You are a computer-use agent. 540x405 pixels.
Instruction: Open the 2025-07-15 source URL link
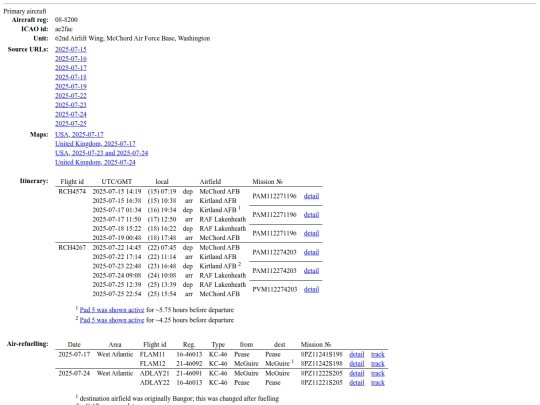pos(71,49)
